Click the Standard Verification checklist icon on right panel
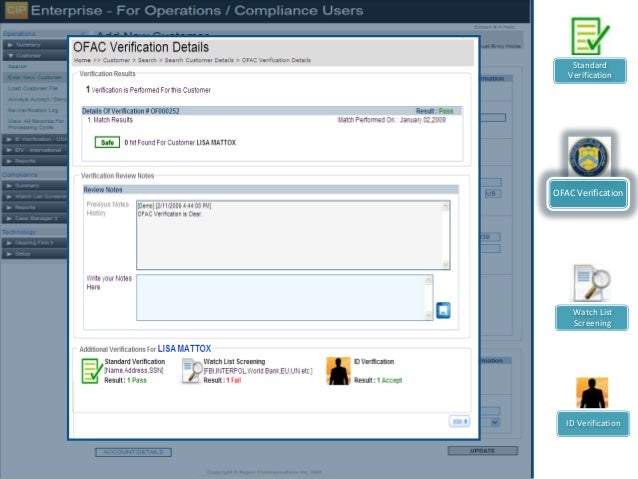The width and height of the screenshot is (638, 479). pos(589,36)
